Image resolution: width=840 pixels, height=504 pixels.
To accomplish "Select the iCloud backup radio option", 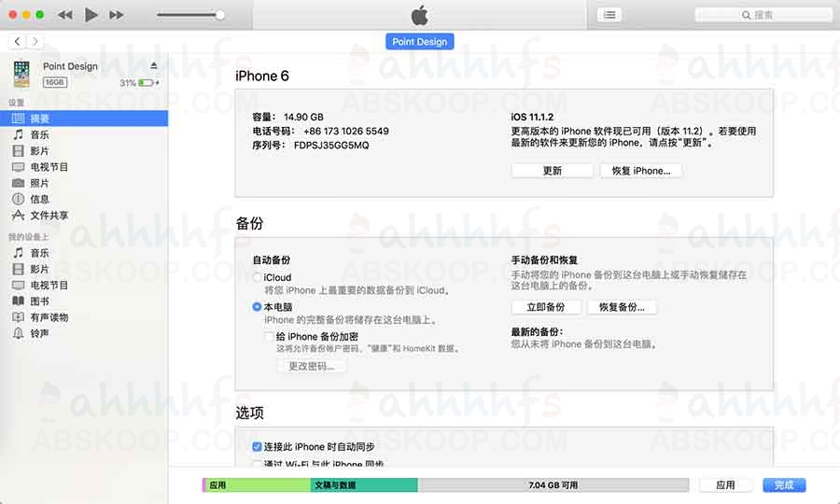I will click(x=258, y=277).
